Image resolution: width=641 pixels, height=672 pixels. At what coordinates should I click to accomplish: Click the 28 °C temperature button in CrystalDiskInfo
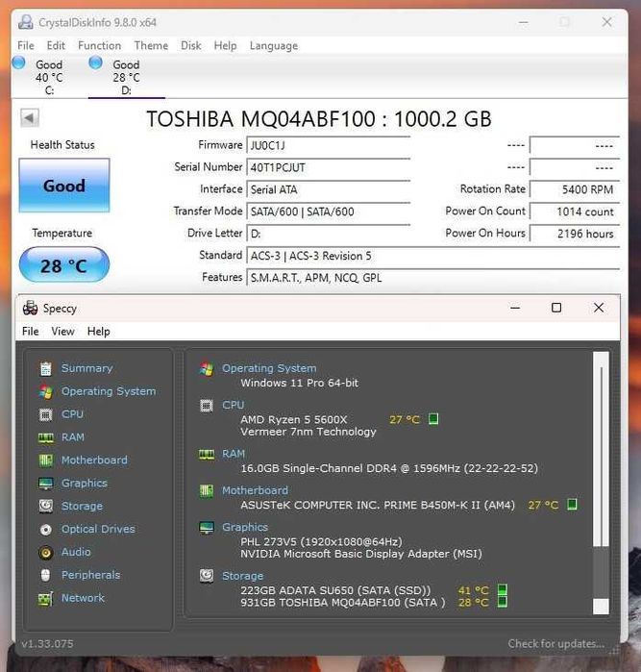click(x=64, y=265)
